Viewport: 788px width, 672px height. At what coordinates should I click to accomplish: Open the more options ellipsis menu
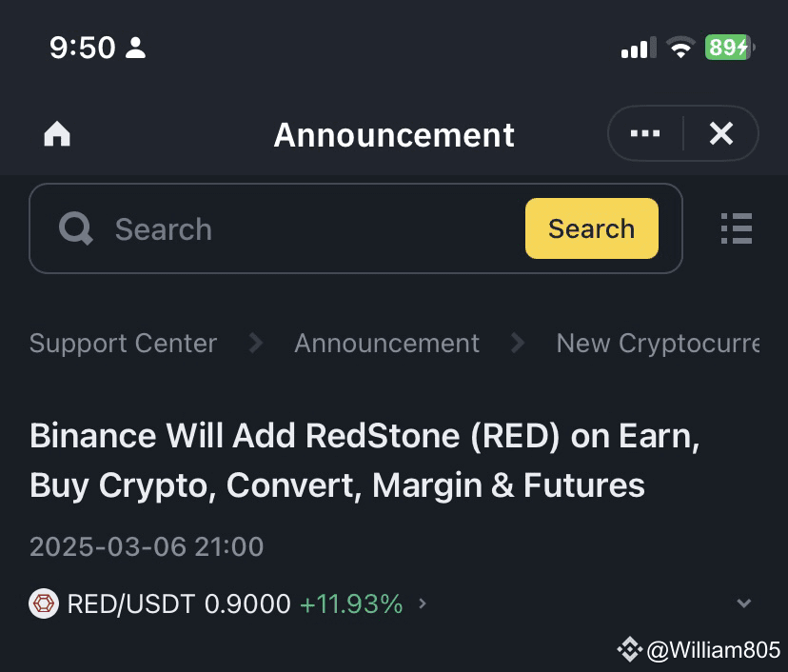[x=645, y=133]
